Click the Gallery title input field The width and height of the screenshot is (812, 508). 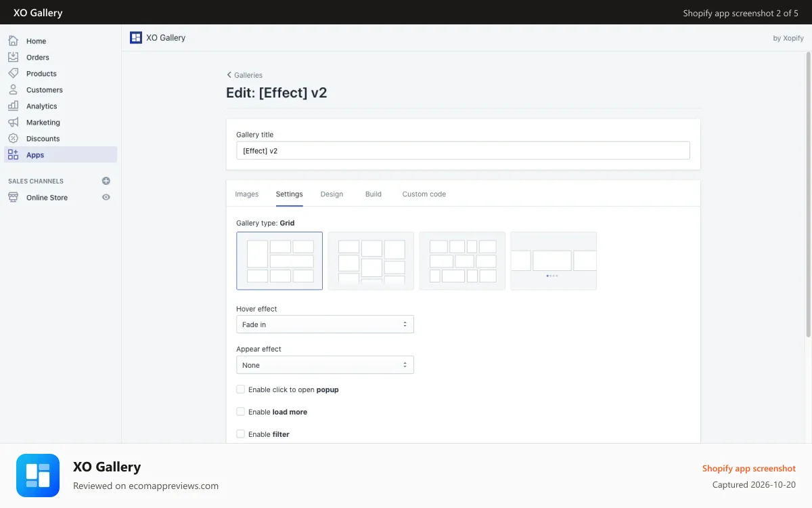[463, 150]
